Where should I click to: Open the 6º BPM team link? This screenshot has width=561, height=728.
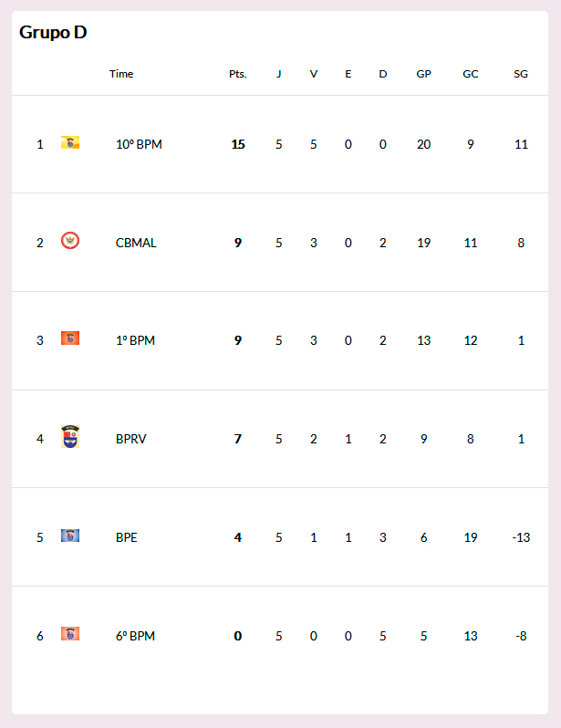tap(135, 636)
